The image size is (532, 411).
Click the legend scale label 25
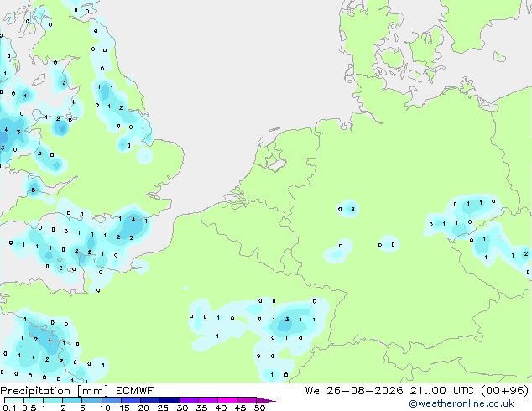163,408
